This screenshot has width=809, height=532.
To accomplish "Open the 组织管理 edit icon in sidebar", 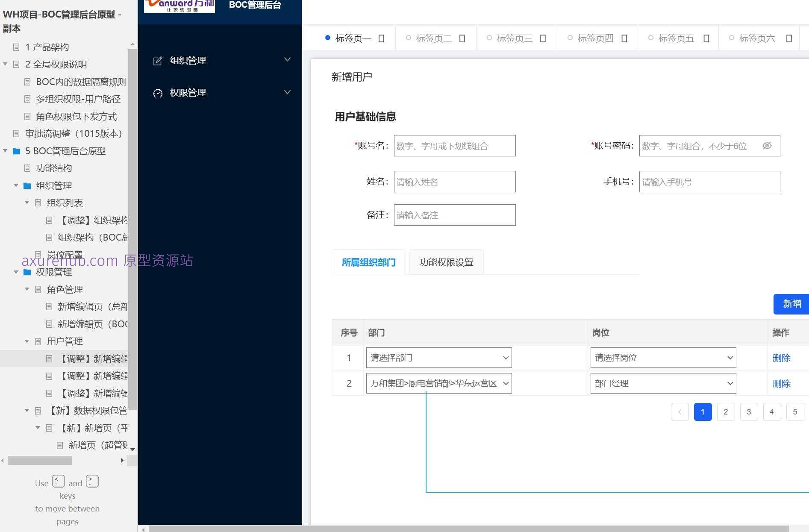I will tap(159, 60).
